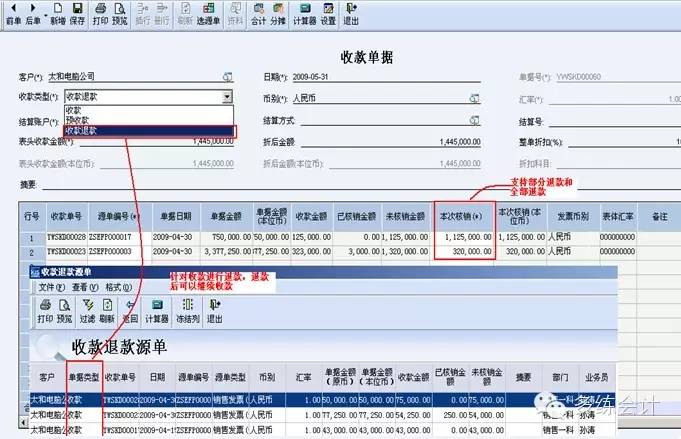Image resolution: width=681 pixels, height=439 pixels.
Task: Click the 收款单号 column header in main grid
Action: (x=66, y=216)
